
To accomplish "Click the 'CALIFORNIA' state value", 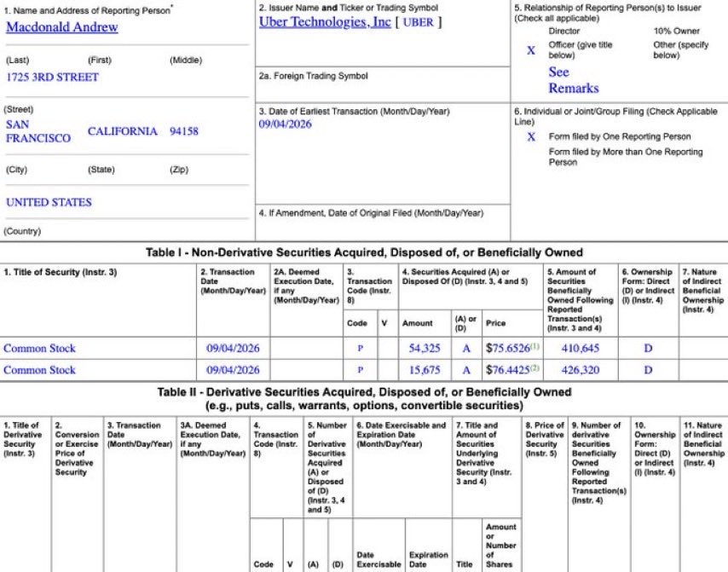I will (123, 131).
